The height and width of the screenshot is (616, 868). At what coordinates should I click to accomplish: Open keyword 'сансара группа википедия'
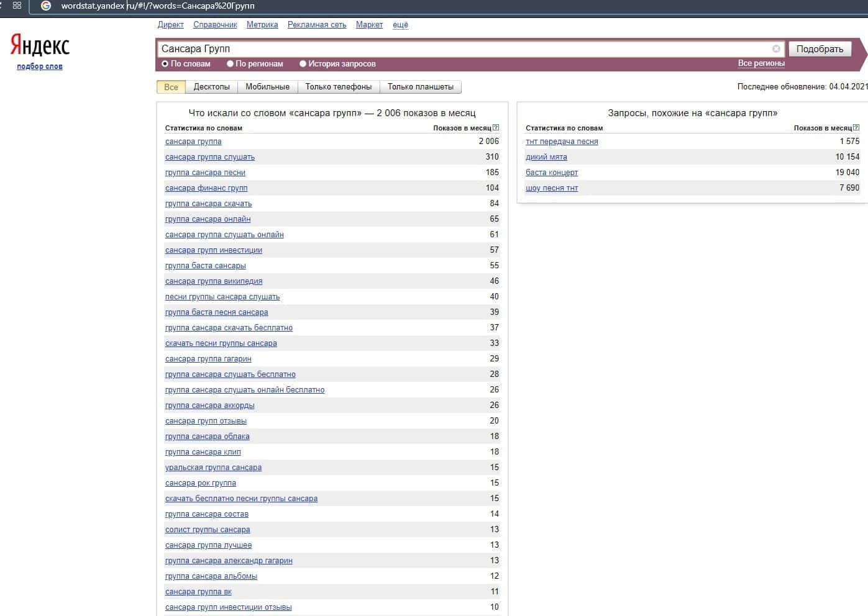[214, 281]
